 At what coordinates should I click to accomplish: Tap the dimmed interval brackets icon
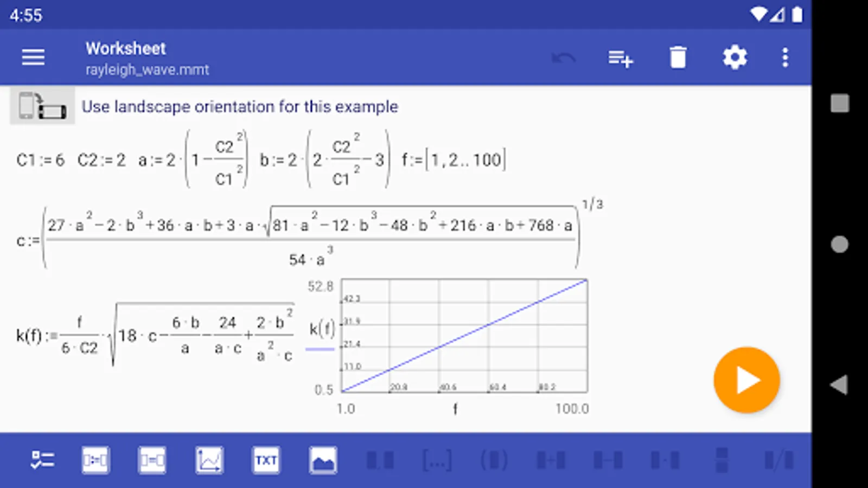point(437,460)
